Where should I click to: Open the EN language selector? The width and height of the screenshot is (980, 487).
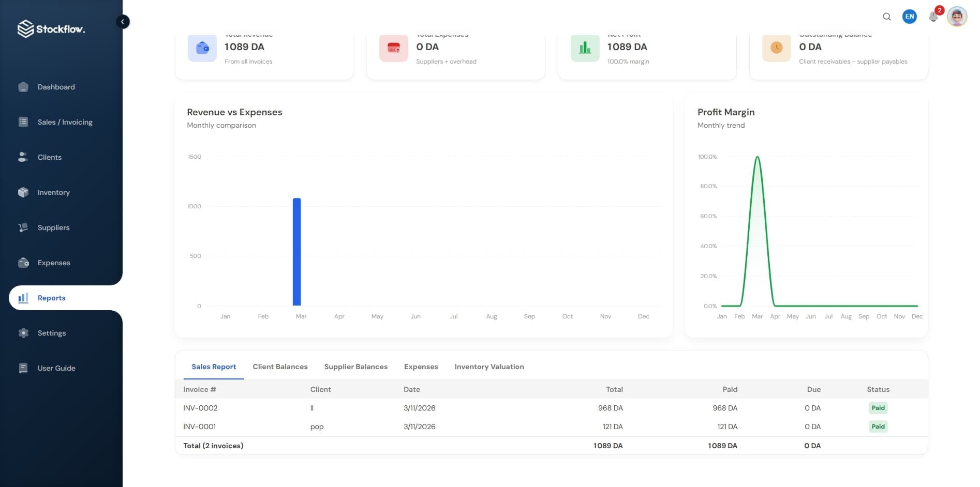[910, 17]
